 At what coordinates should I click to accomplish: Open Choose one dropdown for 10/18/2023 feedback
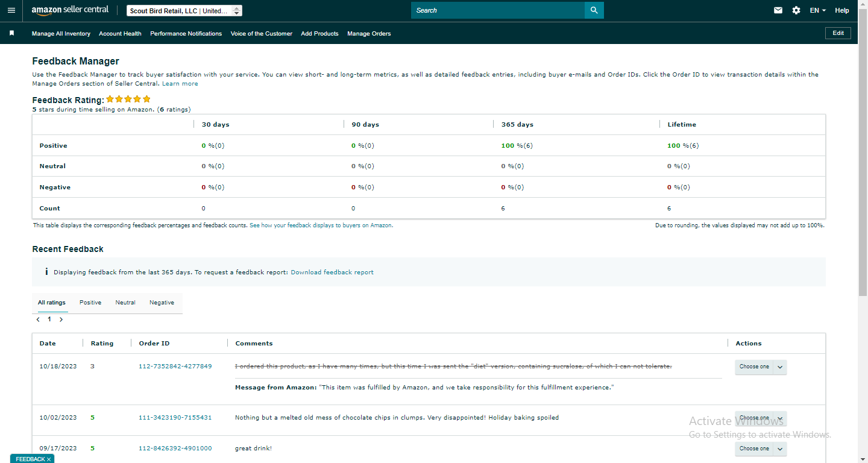[x=761, y=367]
